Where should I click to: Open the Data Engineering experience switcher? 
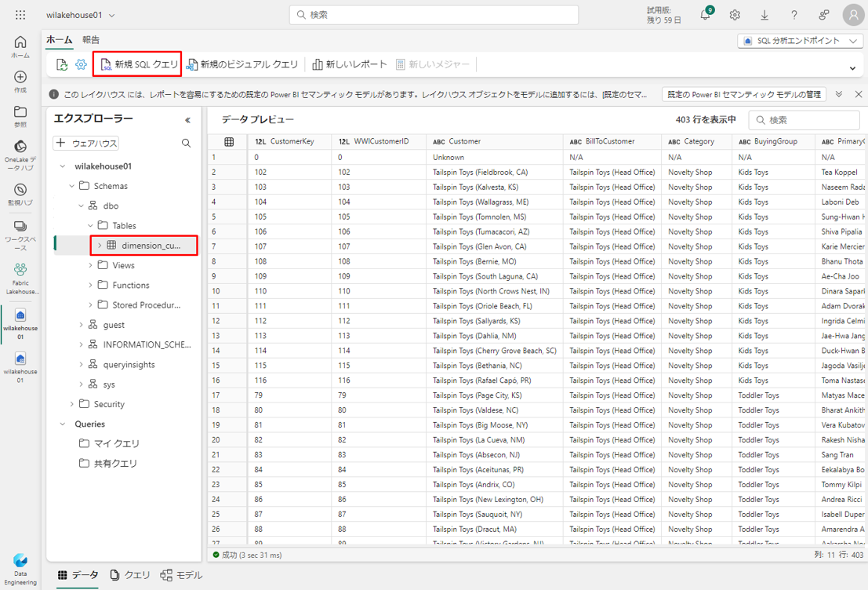click(x=20, y=569)
